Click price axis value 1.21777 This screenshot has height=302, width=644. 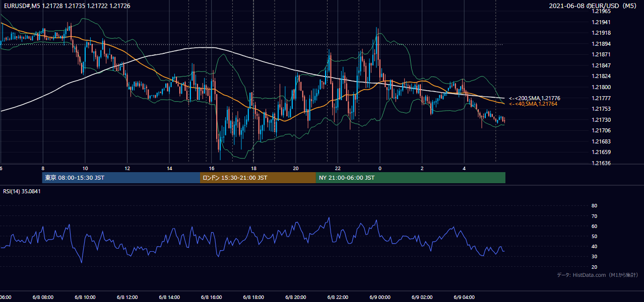click(601, 98)
